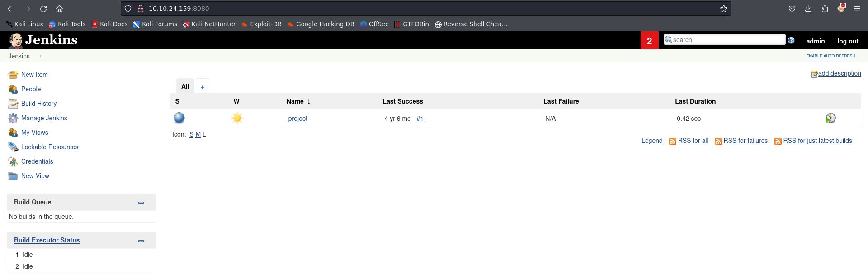
Task: Collapse the Build Queue panel
Action: (141, 203)
